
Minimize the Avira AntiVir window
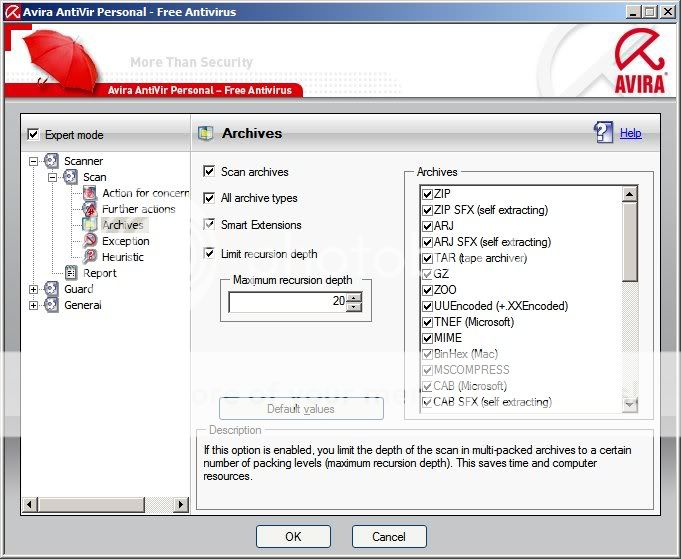pos(634,11)
